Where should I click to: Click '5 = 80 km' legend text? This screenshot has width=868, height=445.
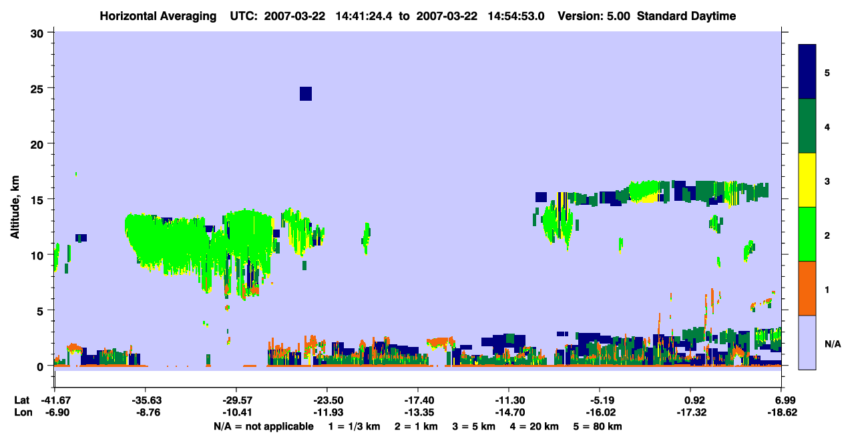[598, 426]
